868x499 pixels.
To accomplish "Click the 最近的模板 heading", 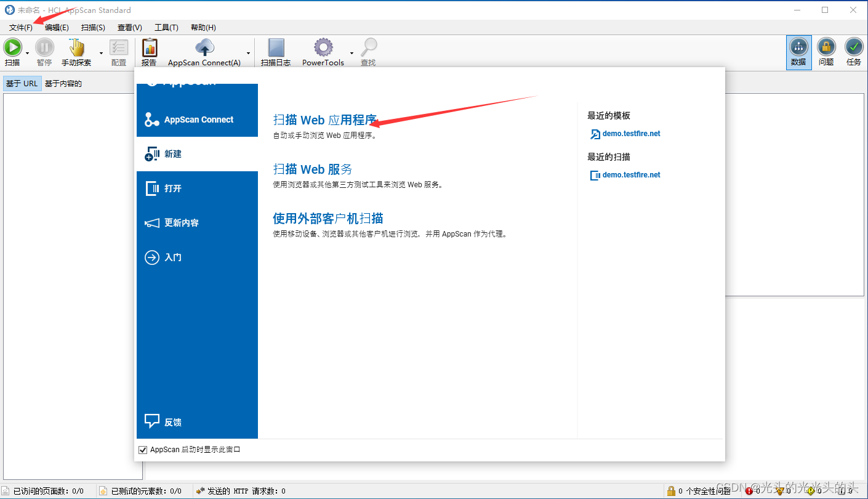I will (609, 116).
